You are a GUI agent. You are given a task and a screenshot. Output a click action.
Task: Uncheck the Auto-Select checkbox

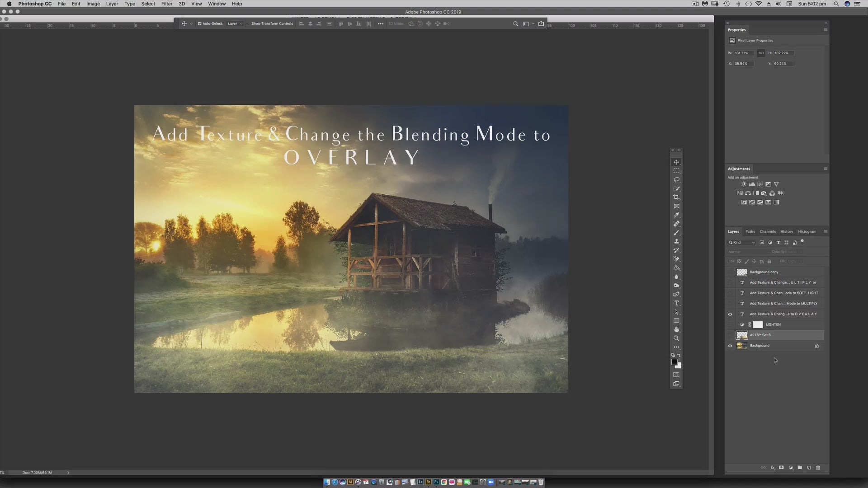199,23
